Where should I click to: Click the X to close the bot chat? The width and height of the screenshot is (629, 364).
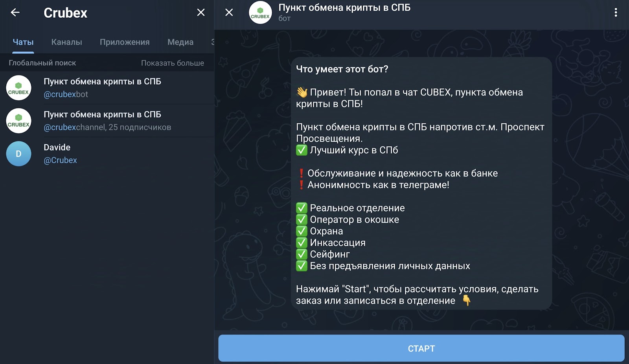(228, 12)
